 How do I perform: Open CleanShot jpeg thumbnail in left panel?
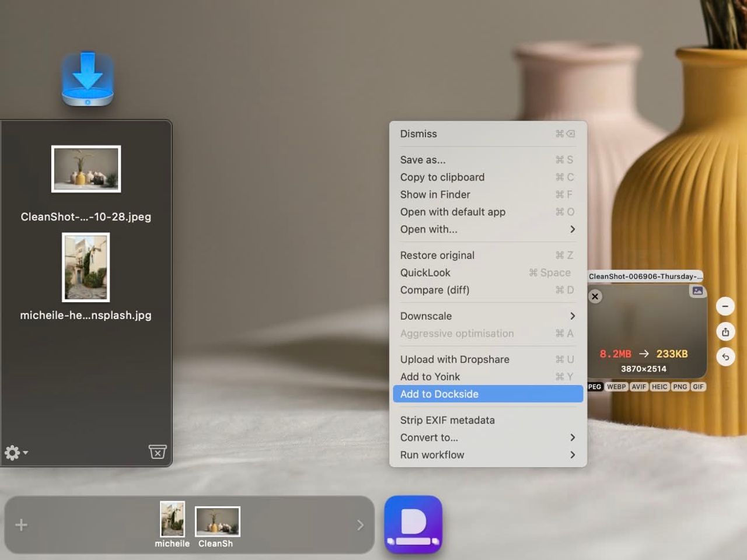[86, 169]
